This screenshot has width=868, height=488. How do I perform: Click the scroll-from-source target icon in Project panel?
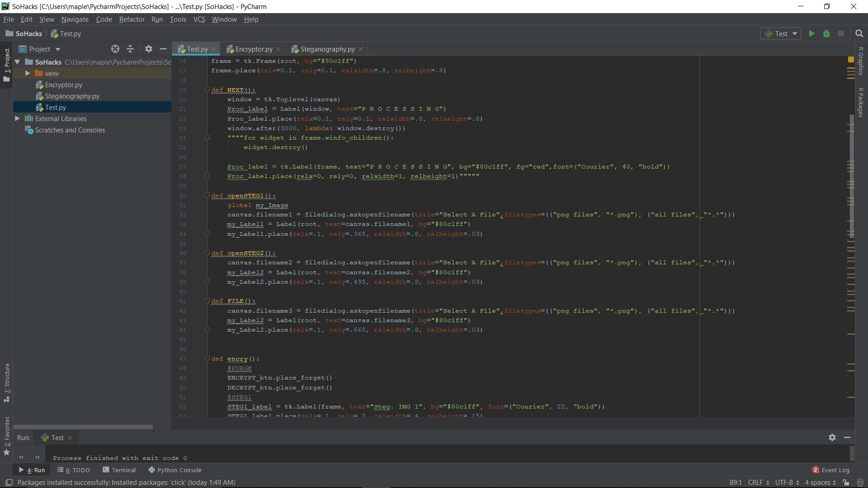click(115, 49)
